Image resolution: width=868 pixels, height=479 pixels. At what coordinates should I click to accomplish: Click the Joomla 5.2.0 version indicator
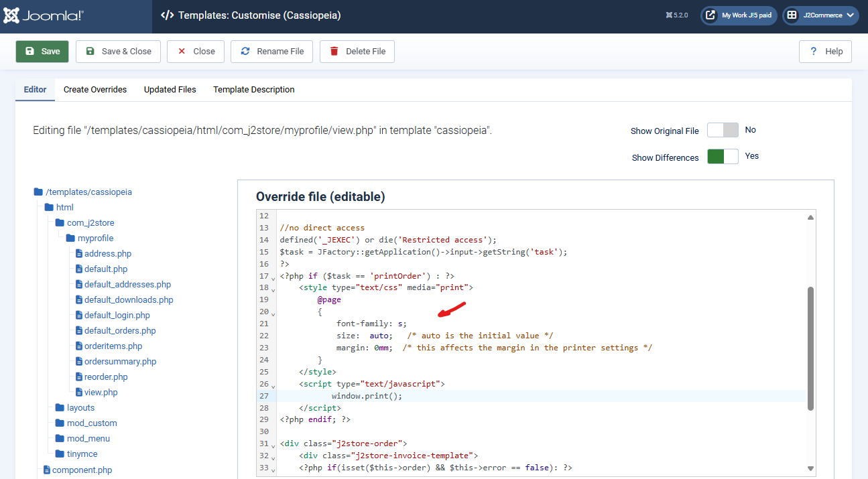[x=676, y=15]
